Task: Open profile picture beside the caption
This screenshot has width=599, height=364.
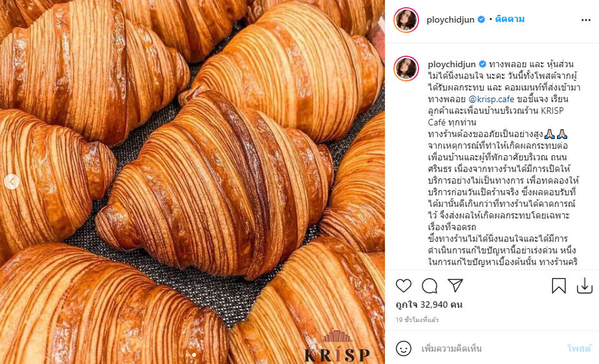Action: click(x=406, y=69)
